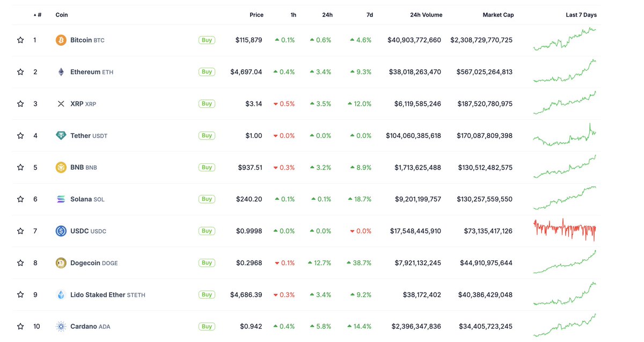Click Buy button for BNB
Viewport: 644px width, 342px height.
[x=207, y=168]
